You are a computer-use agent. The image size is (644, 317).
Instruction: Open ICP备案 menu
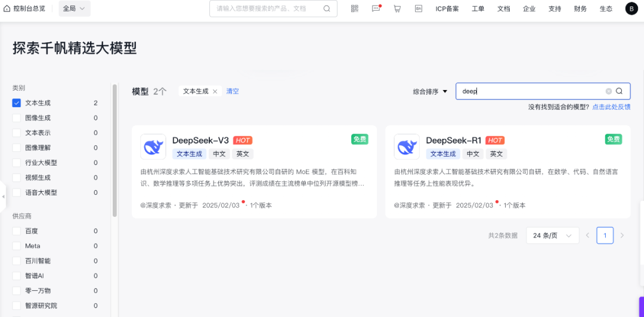(447, 8)
